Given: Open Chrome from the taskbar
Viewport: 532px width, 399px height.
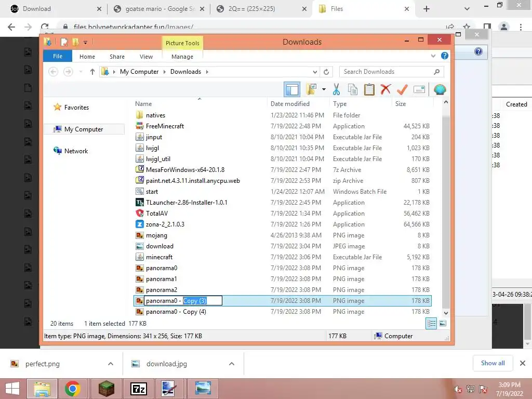Looking at the screenshot, I should coord(72,389).
